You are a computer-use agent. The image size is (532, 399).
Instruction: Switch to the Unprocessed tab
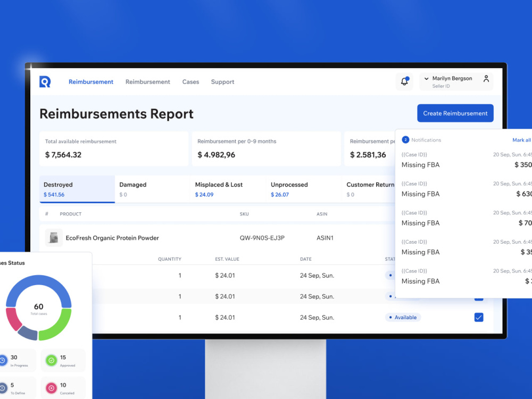click(304, 189)
